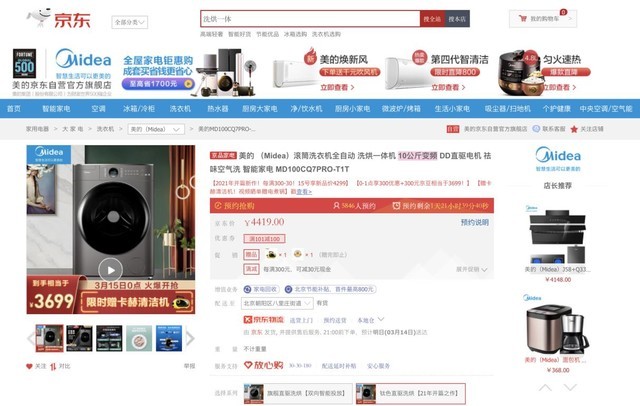Click the search input field
Image resolution: width=640 pixels, height=406 pixels.
click(310, 19)
